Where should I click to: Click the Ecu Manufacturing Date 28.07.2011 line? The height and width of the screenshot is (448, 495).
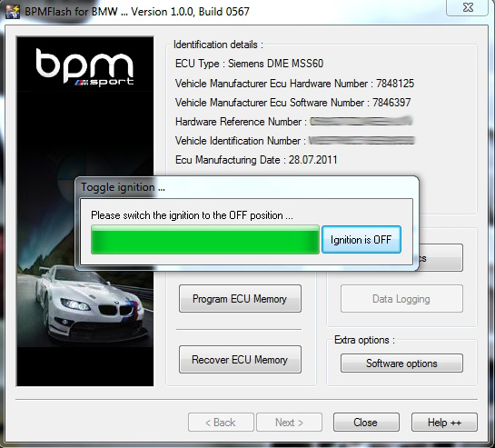click(256, 160)
